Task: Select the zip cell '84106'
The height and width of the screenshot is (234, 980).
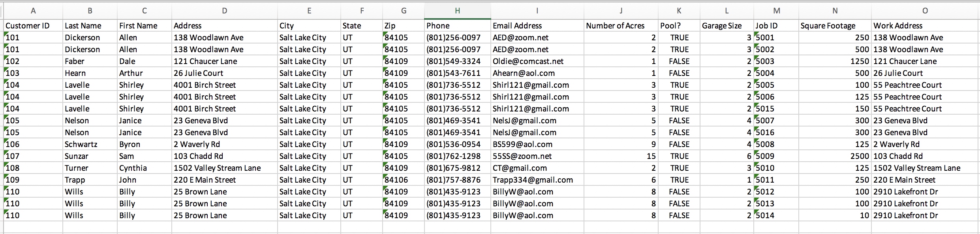Action: coord(404,180)
